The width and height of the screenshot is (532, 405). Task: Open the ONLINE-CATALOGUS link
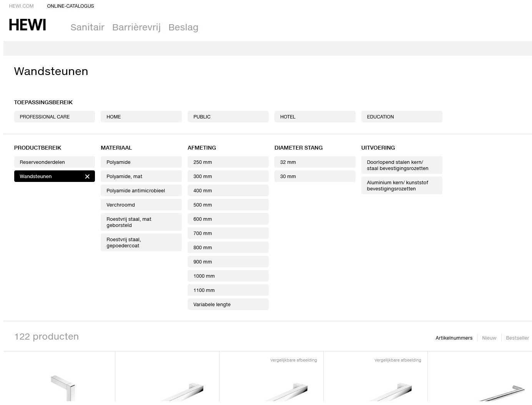[x=70, y=6]
